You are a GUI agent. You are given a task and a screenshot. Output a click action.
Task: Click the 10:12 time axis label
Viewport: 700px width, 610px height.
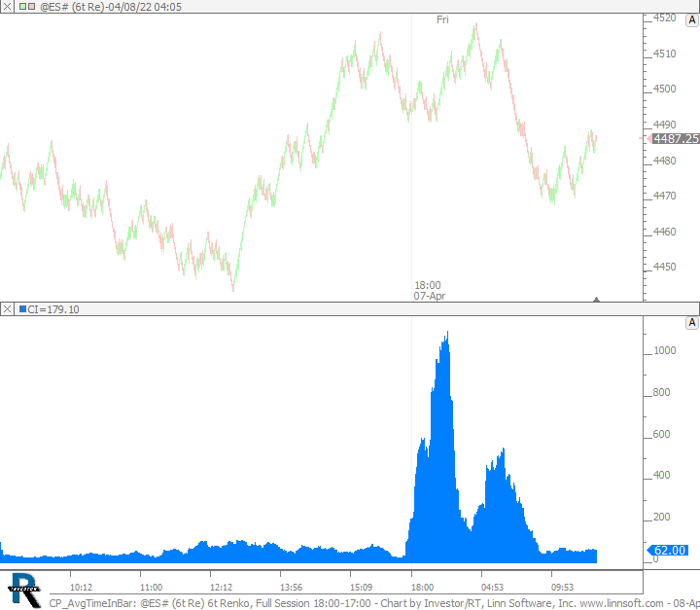[x=82, y=587]
